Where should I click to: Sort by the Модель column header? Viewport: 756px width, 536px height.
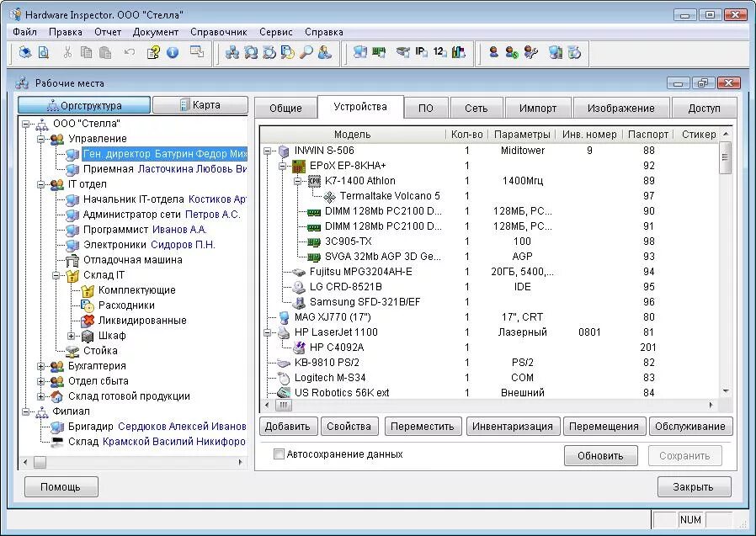coord(353,135)
